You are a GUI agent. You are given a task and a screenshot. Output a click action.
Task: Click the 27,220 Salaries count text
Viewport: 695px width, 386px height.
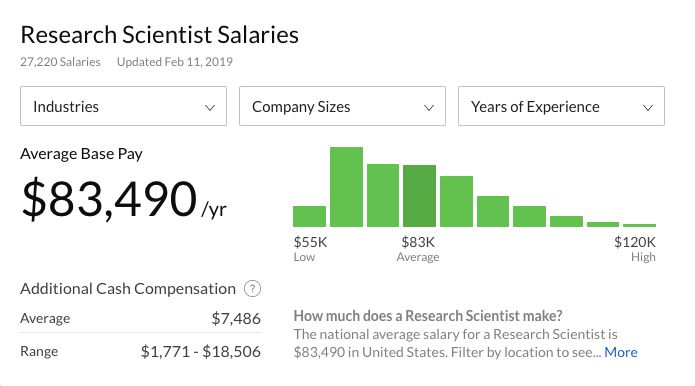[x=60, y=62]
